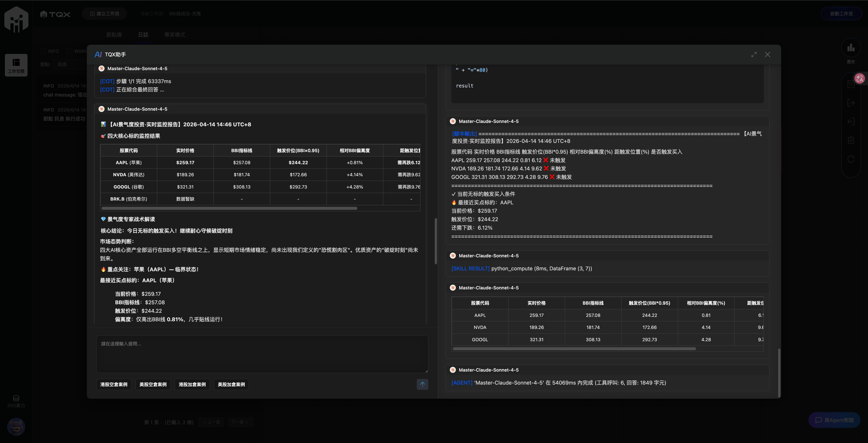868x443 pixels.
Task: Click the [AGENT] tag in the completion message
Action: [462, 383]
